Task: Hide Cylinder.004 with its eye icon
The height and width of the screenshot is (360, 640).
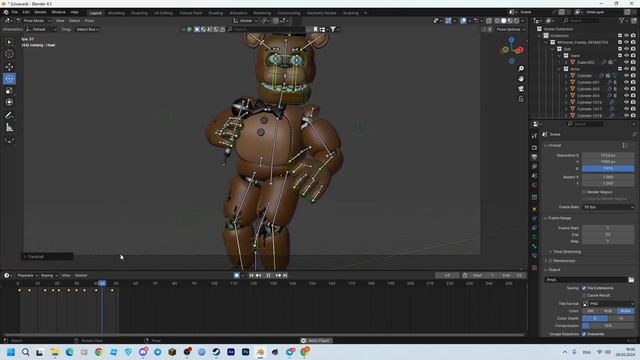Action: pos(627,96)
